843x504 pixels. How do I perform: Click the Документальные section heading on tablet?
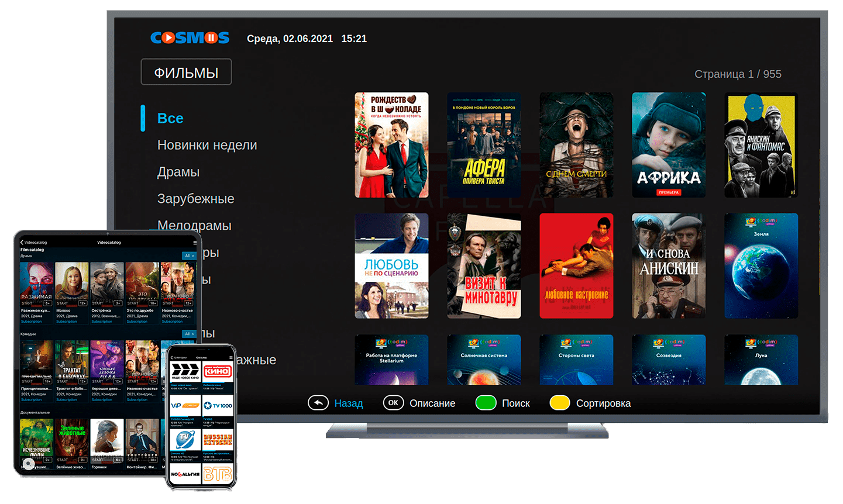pyautogui.click(x=35, y=412)
